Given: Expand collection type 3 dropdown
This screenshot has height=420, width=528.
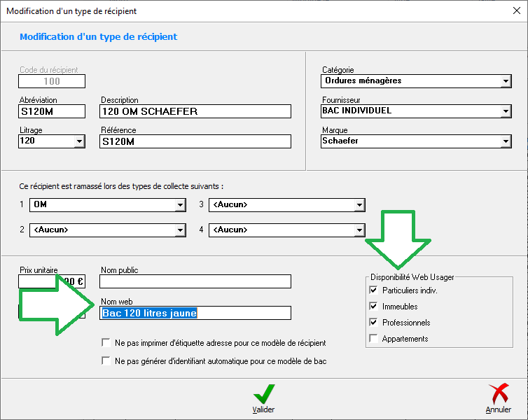Looking at the screenshot, I should [359, 205].
